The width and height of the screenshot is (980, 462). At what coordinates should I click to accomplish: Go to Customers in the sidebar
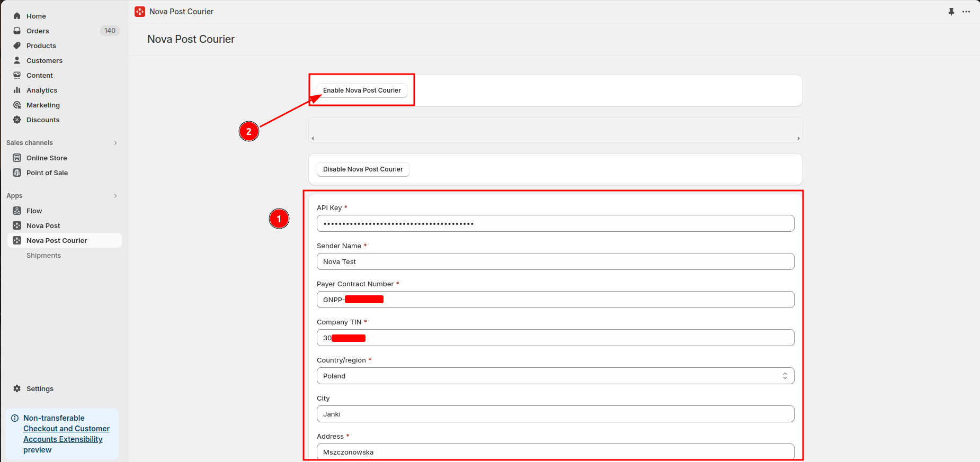[44, 60]
